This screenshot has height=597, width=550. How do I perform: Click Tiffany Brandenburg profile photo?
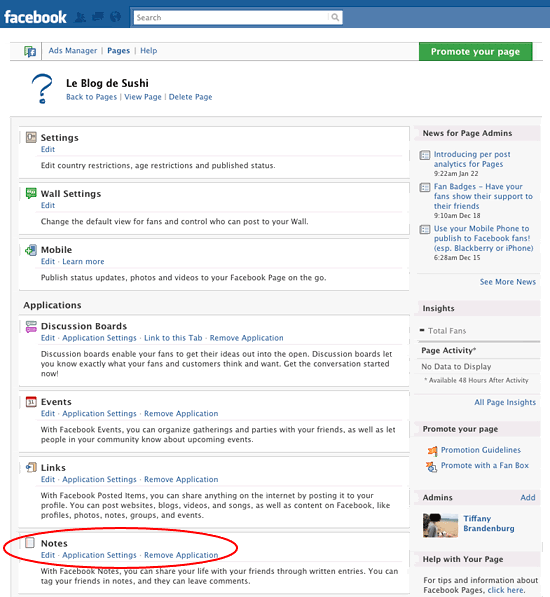[x=440, y=525]
